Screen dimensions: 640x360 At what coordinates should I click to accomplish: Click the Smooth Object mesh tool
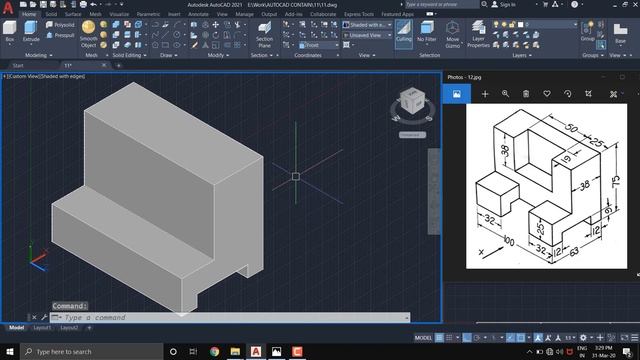pos(89,34)
